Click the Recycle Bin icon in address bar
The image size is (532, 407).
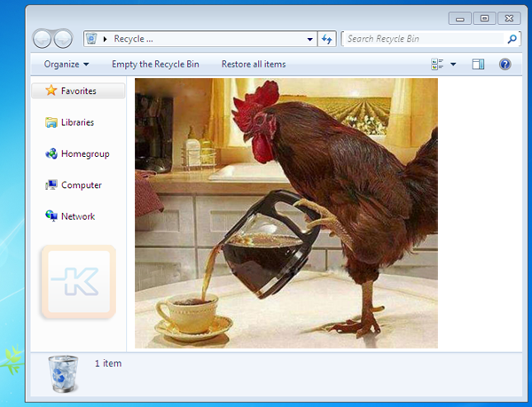pos(91,39)
